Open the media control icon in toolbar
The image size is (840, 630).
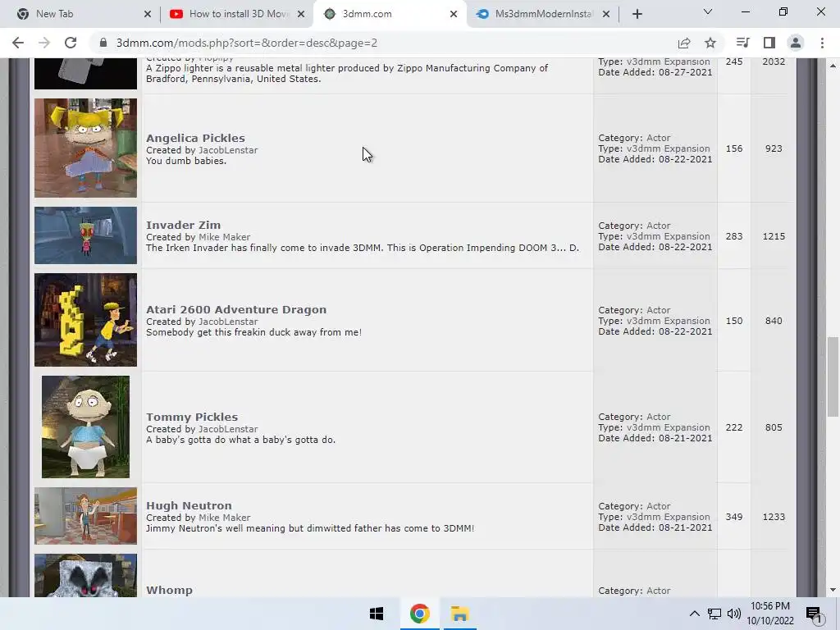pyautogui.click(x=742, y=43)
